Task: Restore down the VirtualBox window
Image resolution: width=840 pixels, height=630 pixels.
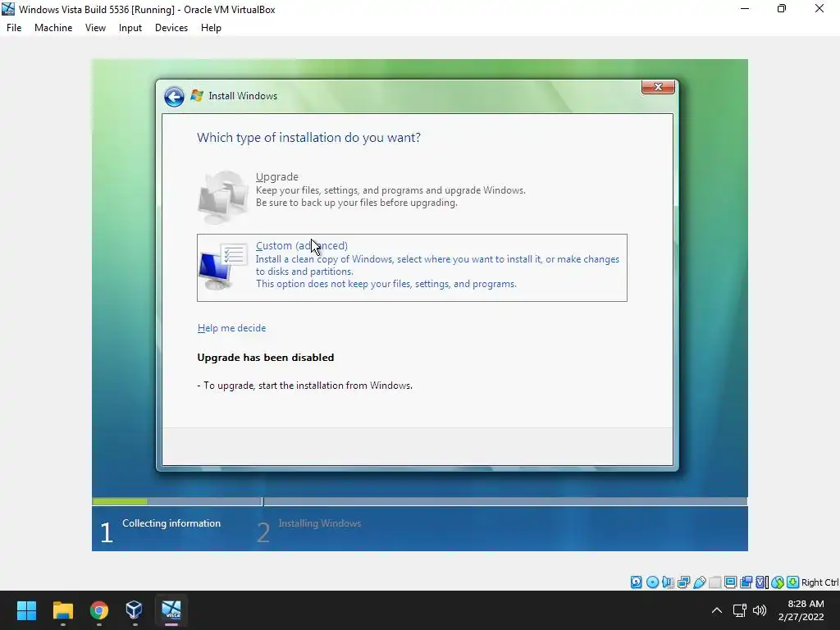Action: [782, 9]
